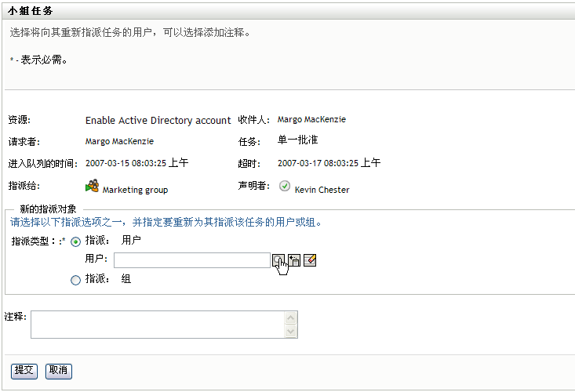Click the Kevin Chester name

pyautogui.click(x=322, y=190)
